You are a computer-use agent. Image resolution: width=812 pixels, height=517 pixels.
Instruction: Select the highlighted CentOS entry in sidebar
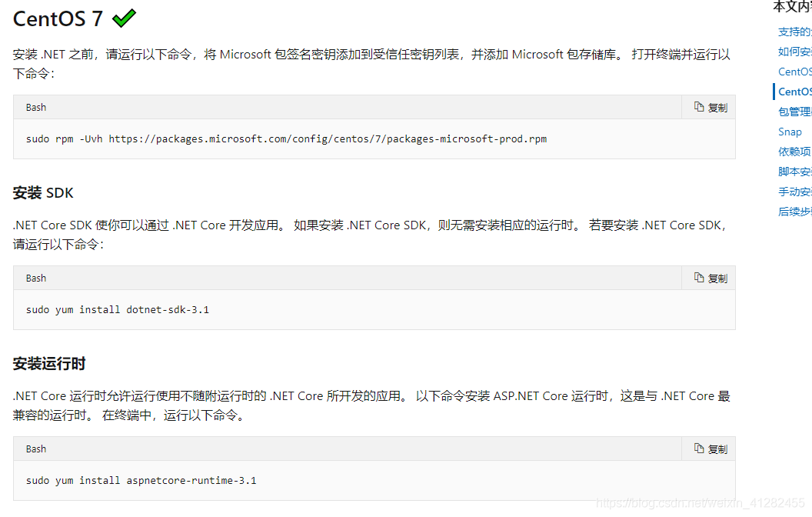coord(794,92)
